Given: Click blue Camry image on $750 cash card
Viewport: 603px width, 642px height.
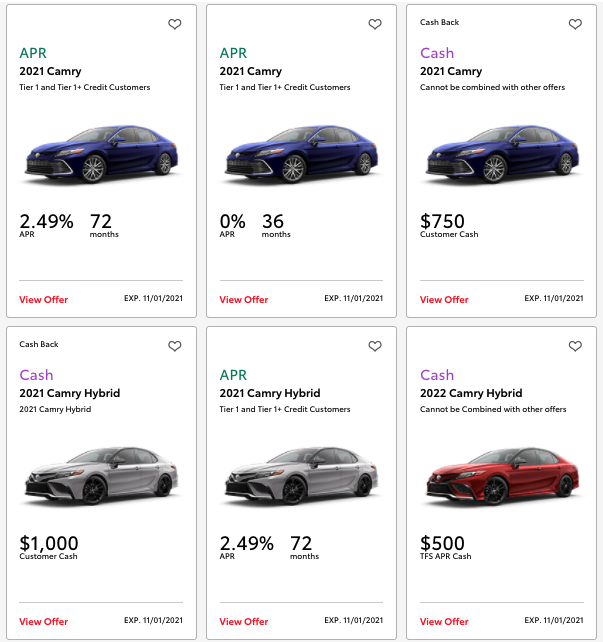Looking at the screenshot, I should (500, 154).
